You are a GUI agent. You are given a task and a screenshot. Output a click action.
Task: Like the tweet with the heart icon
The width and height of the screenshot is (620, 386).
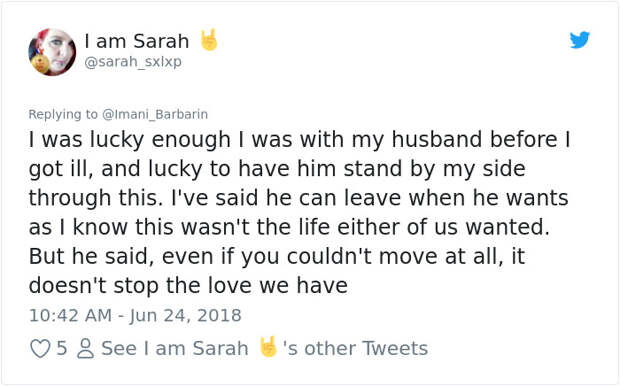pos(40,349)
